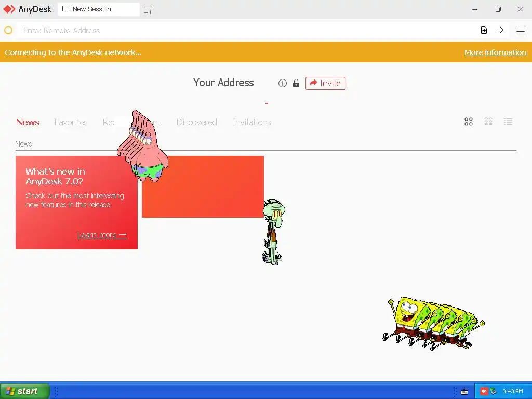Click the SpongeBob character trail
The width and height of the screenshot is (532, 399).
(434, 323)
